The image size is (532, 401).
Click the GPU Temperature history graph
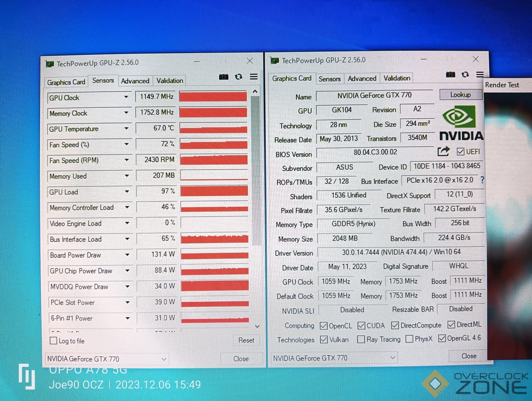[214, 128]
